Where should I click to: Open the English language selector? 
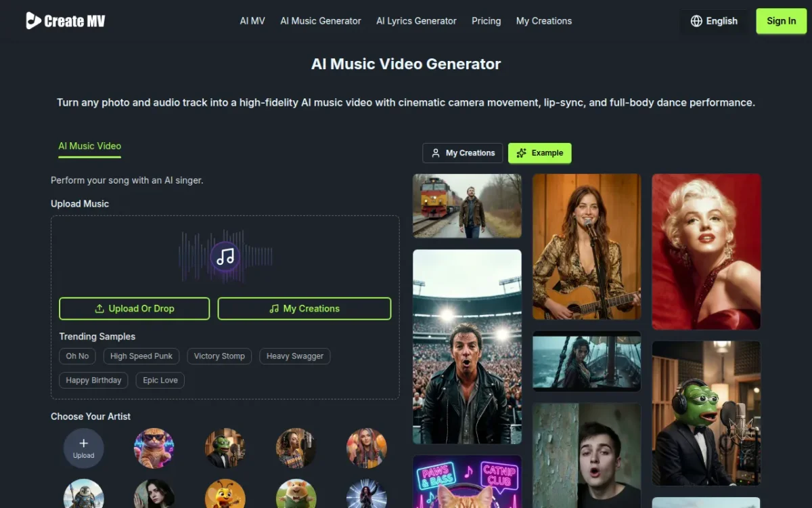tap(714, 21)
